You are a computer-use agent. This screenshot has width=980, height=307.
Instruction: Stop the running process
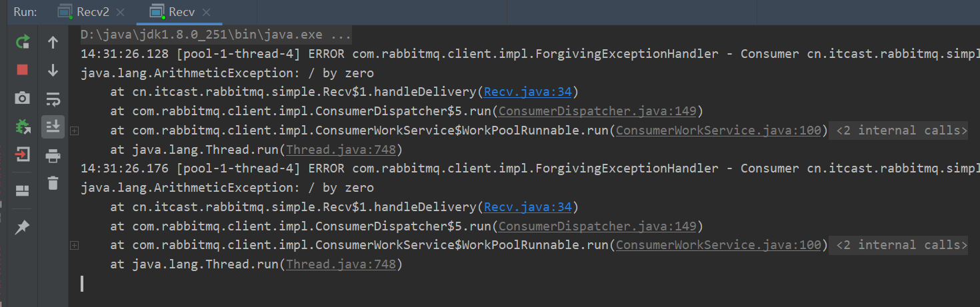(x=23, y=70)
